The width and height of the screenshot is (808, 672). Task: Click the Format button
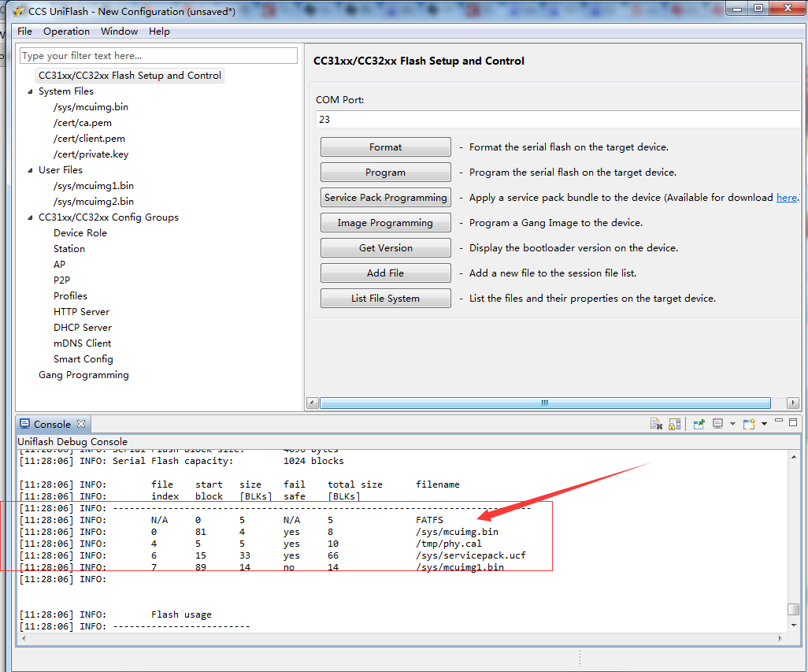pyautogui.click(x=385, y=147)
